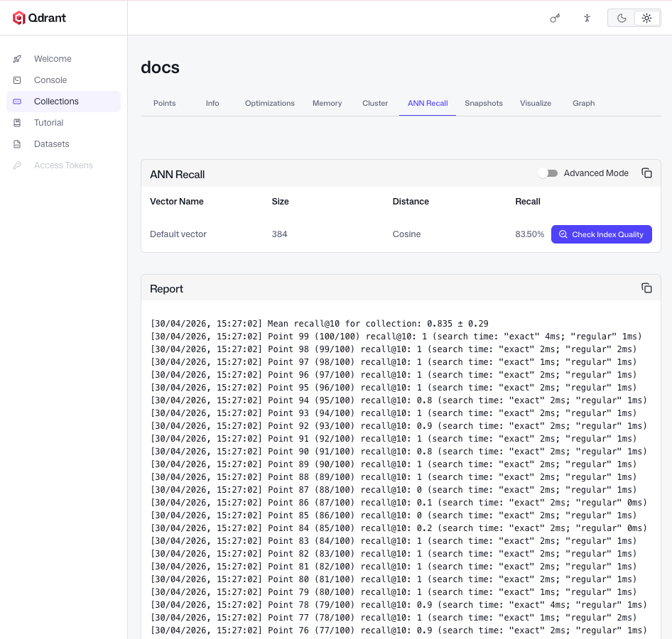This screenshot has height=639, width=672.
Task: Click the size value '384'
Action: pos(279,234)
